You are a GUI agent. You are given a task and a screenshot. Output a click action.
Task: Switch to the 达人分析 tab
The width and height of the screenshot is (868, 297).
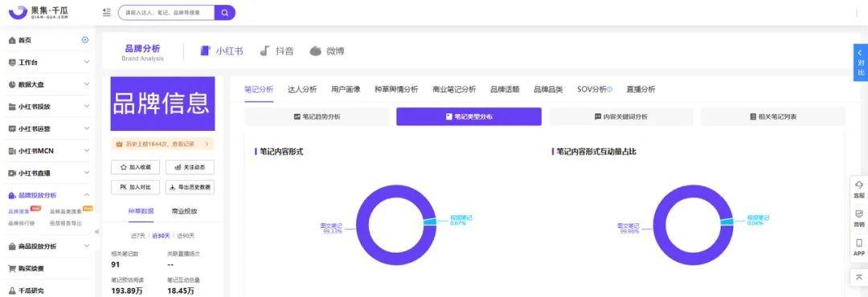pyautogui.click(x=302, y=90)
